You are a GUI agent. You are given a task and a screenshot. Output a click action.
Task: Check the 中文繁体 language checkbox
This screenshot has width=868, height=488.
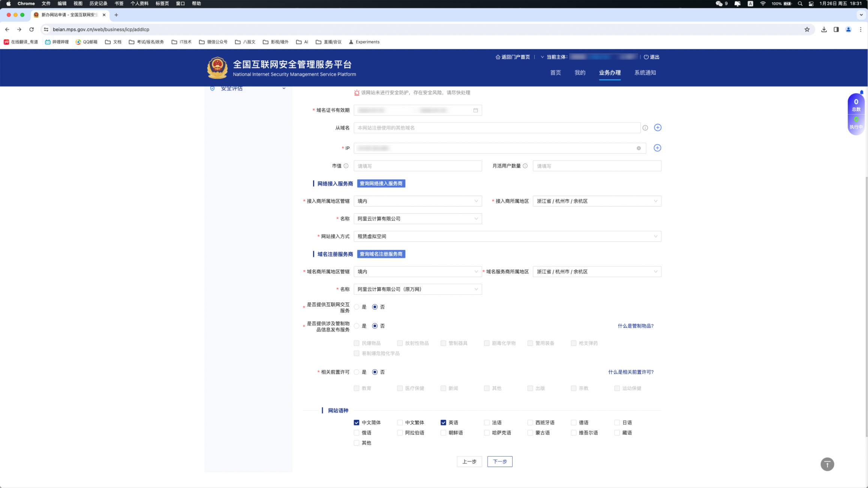tap(400, 422)
